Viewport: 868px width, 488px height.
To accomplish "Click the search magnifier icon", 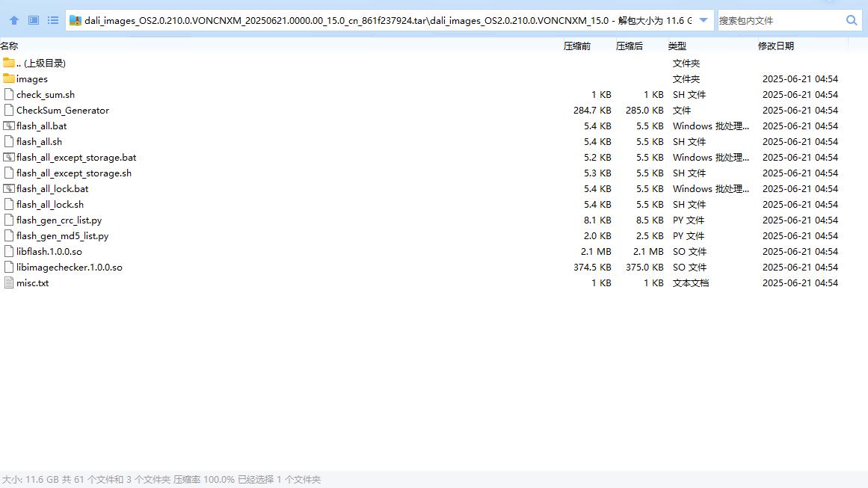I will click(852, 20).
